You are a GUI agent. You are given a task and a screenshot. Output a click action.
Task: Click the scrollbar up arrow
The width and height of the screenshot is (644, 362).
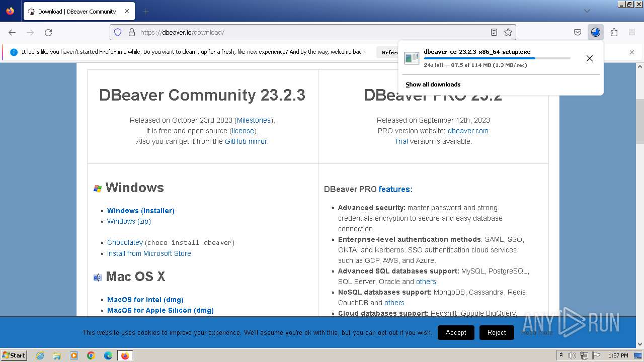[x=640, y=66]
